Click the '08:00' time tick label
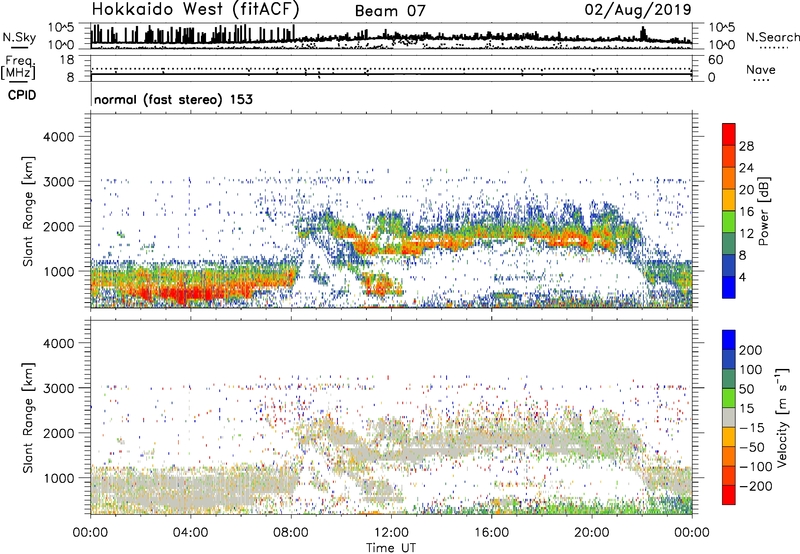The image size is (800, 554). pyautogui.click(x=291, y=533)
